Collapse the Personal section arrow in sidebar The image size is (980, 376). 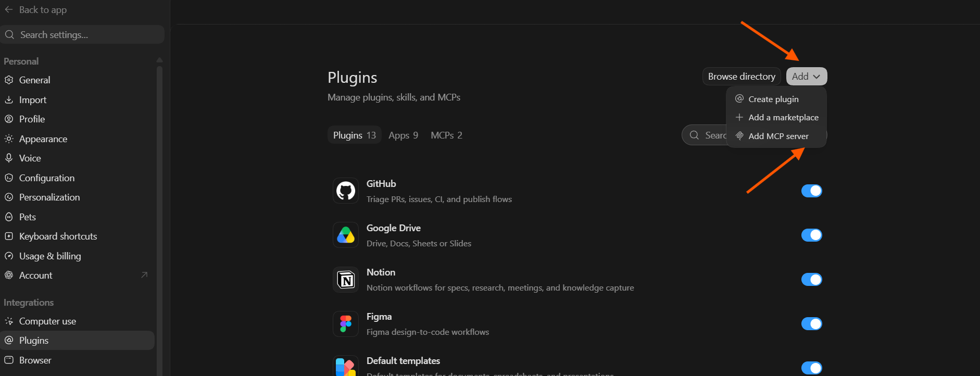click(159, 60)
